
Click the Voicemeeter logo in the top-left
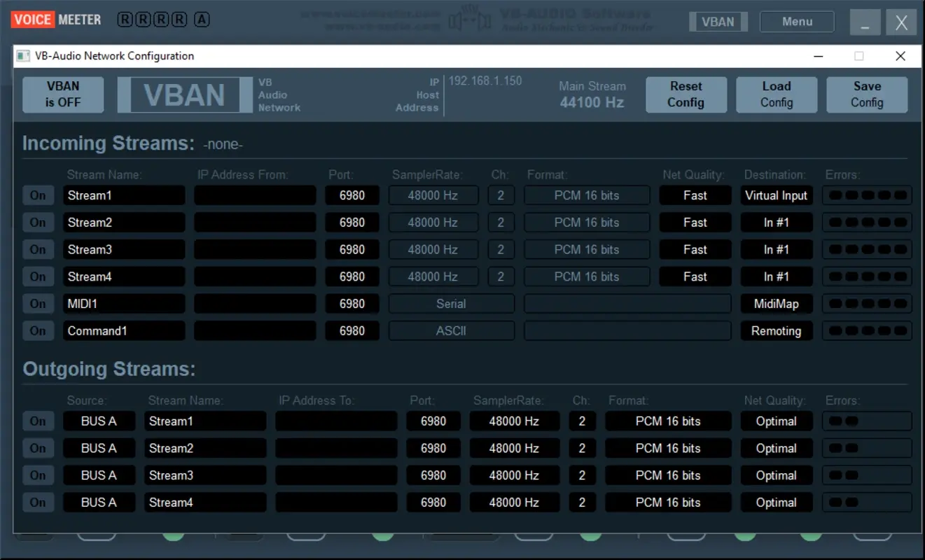[x=56, y=20]
